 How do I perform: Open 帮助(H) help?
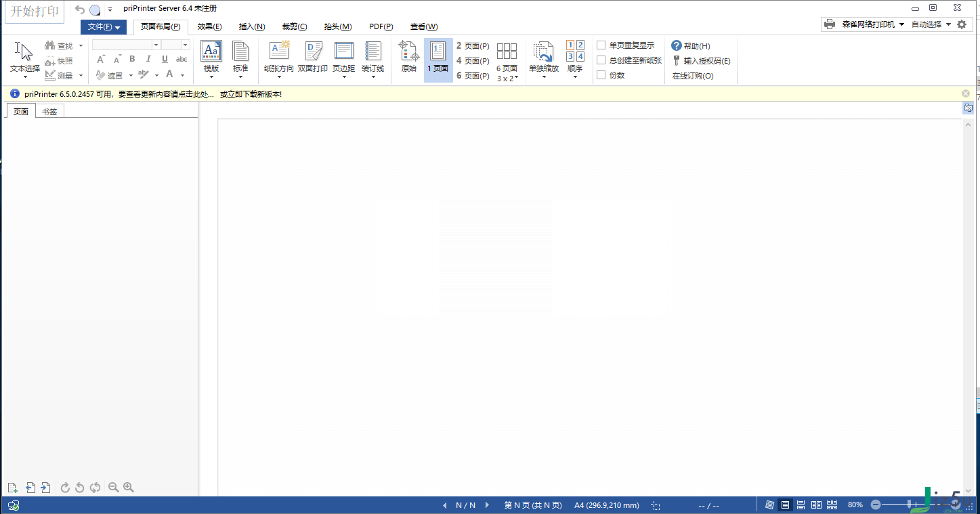pyautogui.click(x=691, y=46)
